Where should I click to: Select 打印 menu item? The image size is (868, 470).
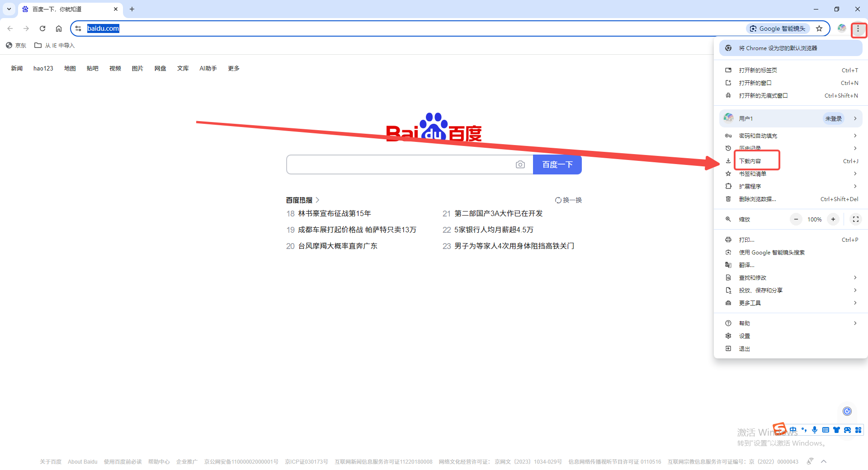tap(791, 240)
